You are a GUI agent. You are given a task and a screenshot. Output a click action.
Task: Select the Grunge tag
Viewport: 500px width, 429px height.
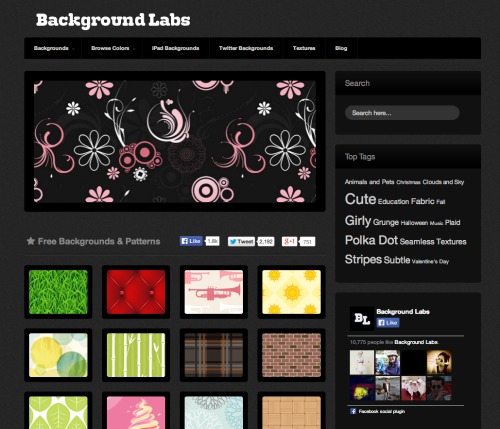click(386, 222)
